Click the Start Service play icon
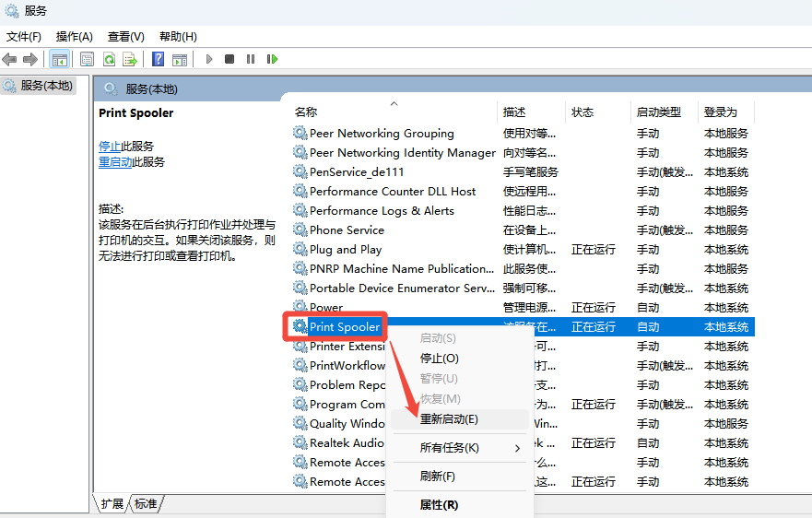The image size is (812, 518). (x=209, y=59)
